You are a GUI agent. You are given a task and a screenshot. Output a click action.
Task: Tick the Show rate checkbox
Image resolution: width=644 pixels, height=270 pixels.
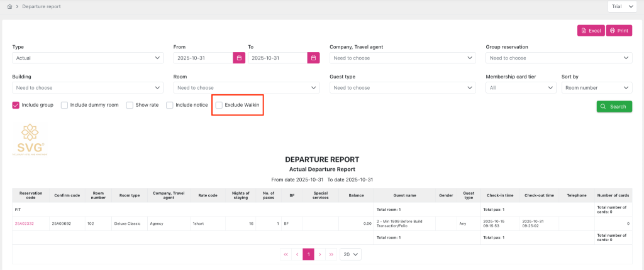click(130, 105)
